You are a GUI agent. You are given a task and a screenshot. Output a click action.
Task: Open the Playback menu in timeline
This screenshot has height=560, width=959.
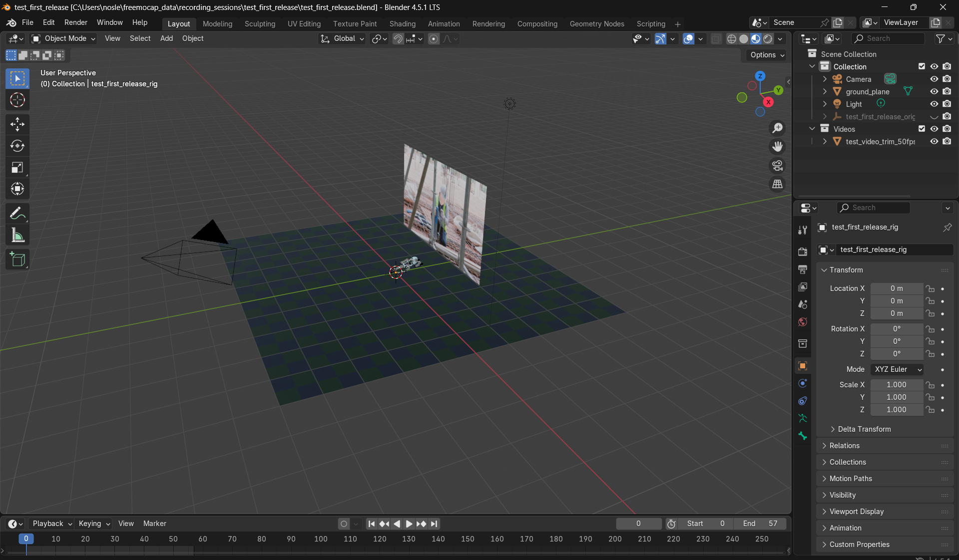pos(52,524)
